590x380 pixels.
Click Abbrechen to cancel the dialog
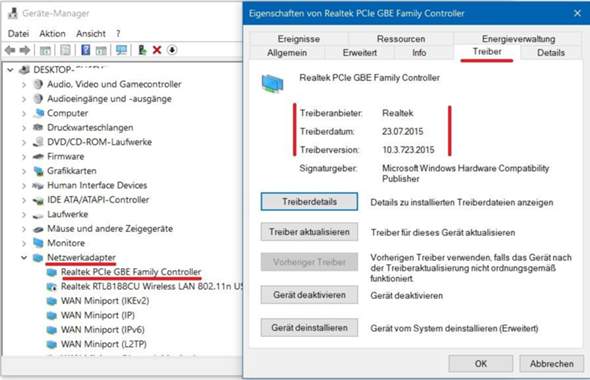552,364
